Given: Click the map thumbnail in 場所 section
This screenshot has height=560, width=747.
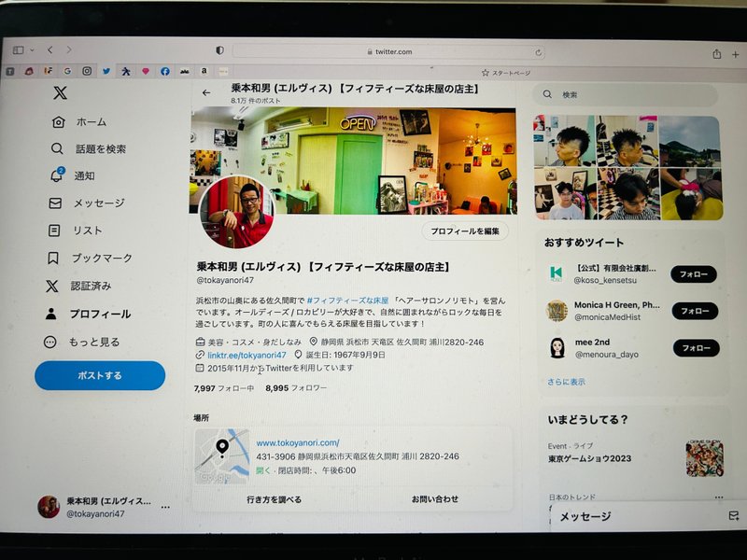Looking at the screenshot, I should click(222, 455).
